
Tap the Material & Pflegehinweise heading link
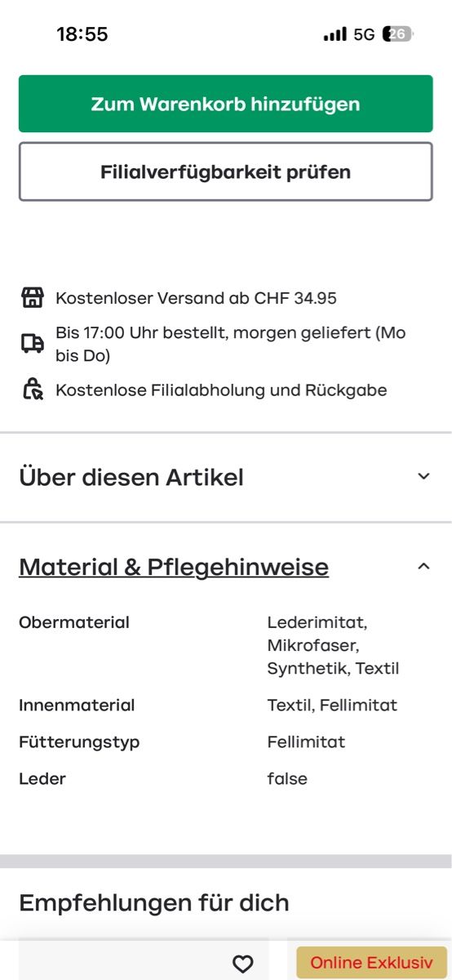(x=174, y=567)
